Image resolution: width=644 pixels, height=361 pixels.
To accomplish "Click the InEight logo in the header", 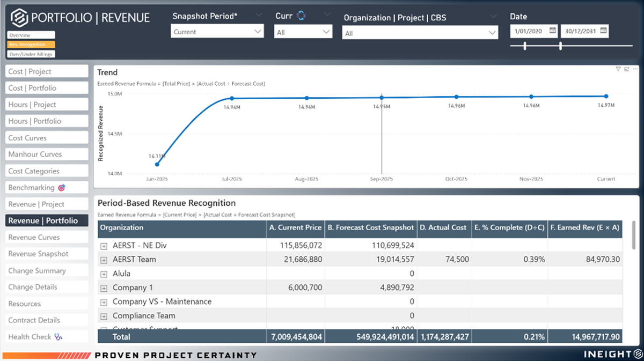I will (x=19, y=17).
